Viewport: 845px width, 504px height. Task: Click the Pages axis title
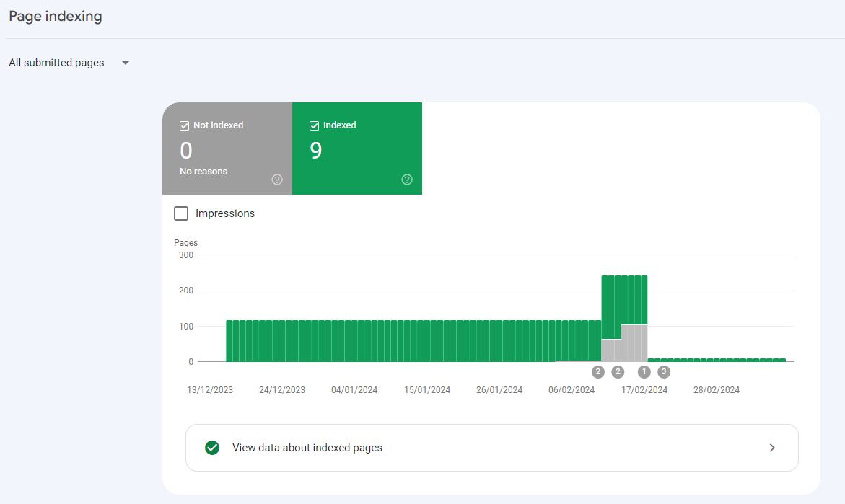pos(186,243)
